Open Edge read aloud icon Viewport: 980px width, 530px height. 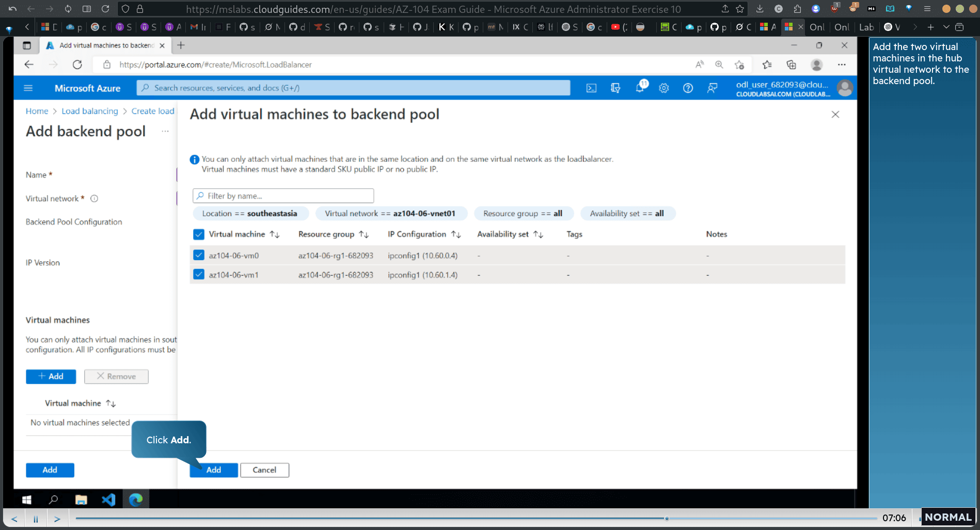click(x=700, y=65)
